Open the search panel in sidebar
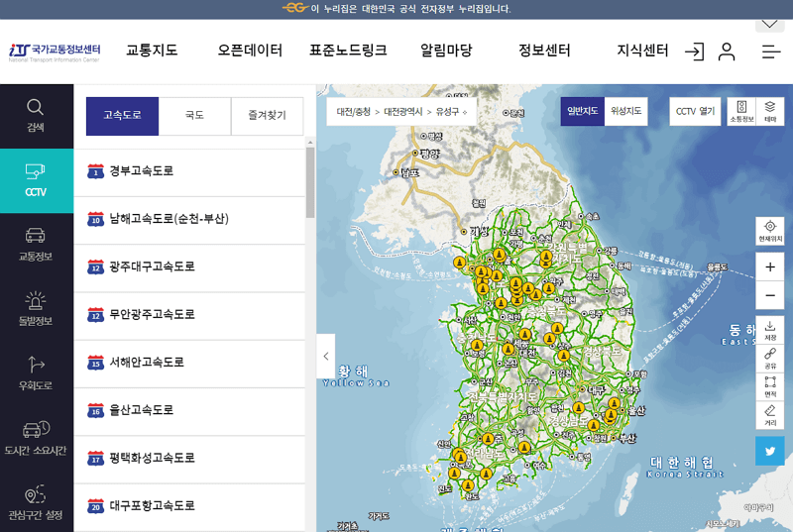This screenshot has width=793, height=532. (36, 116)
